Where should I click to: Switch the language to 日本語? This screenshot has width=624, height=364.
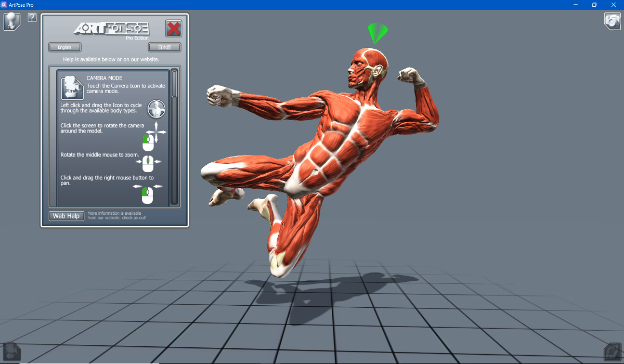point(164,47)
